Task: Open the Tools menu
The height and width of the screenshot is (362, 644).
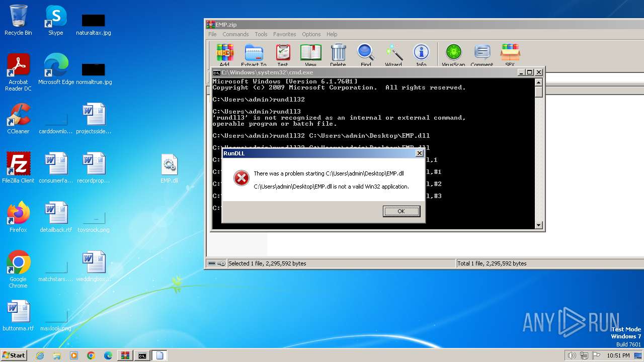Action: click(x=261, y=34)
